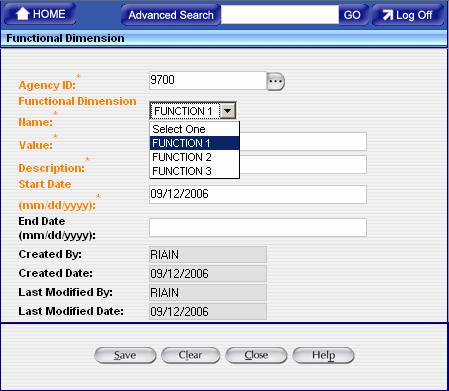Click the Created Date read-only field

tap(208, 274)
